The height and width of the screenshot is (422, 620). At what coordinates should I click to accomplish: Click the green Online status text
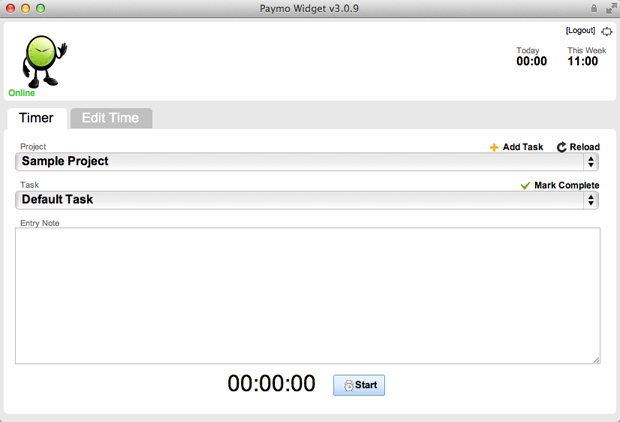22,93
